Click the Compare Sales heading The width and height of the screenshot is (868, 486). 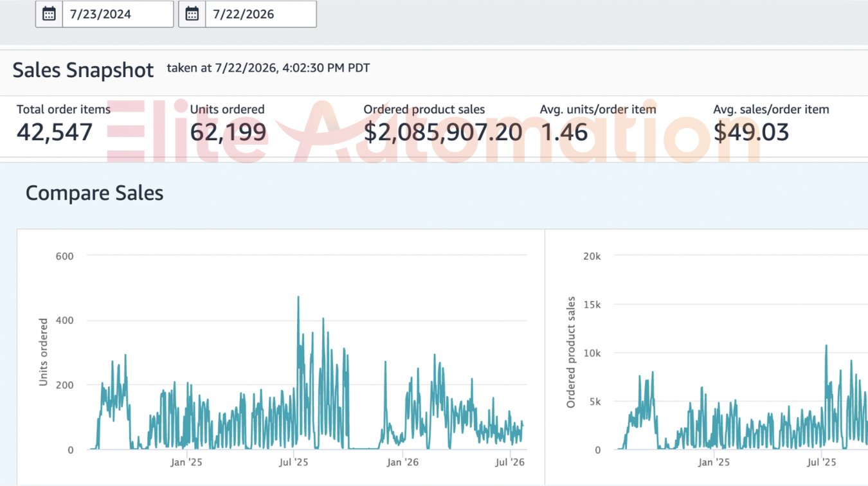pos(95,193)
